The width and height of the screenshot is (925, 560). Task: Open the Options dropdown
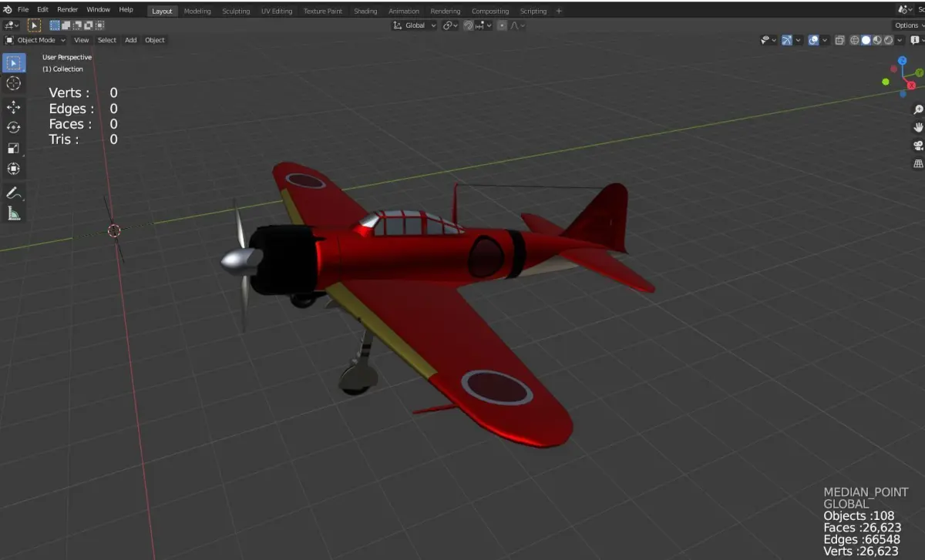pos(909,25)
